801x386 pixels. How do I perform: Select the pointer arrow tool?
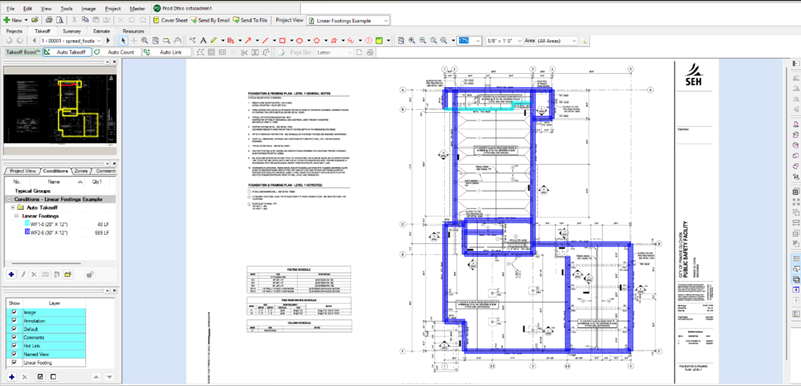tap(123, 40)
